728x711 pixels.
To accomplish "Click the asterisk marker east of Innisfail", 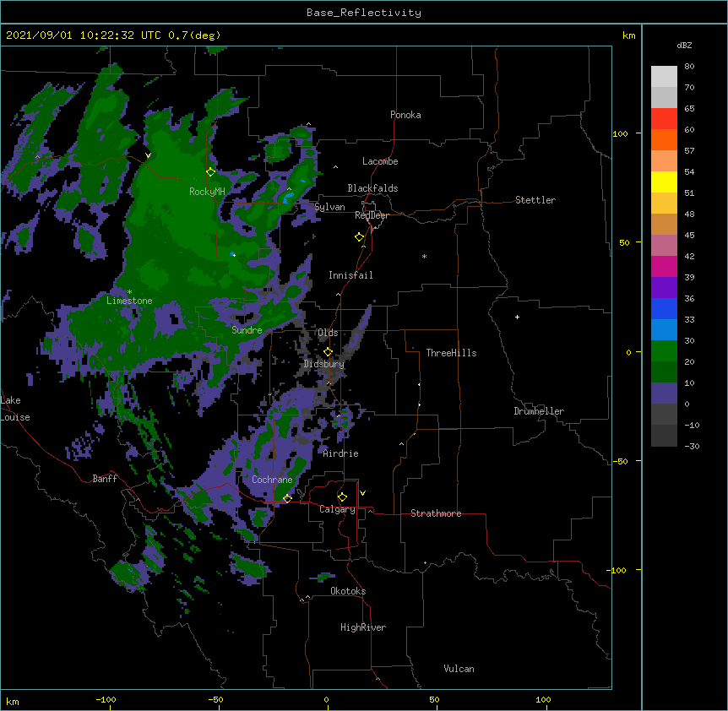I will (424, 256).
